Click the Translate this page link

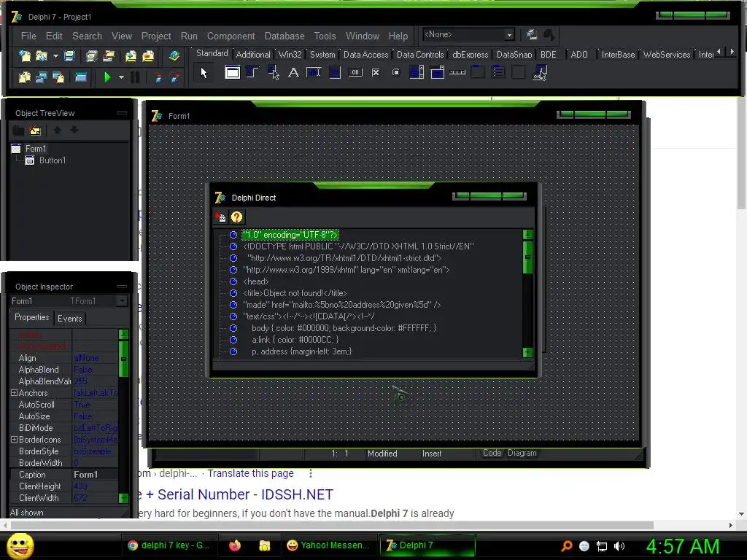point(251,473)
